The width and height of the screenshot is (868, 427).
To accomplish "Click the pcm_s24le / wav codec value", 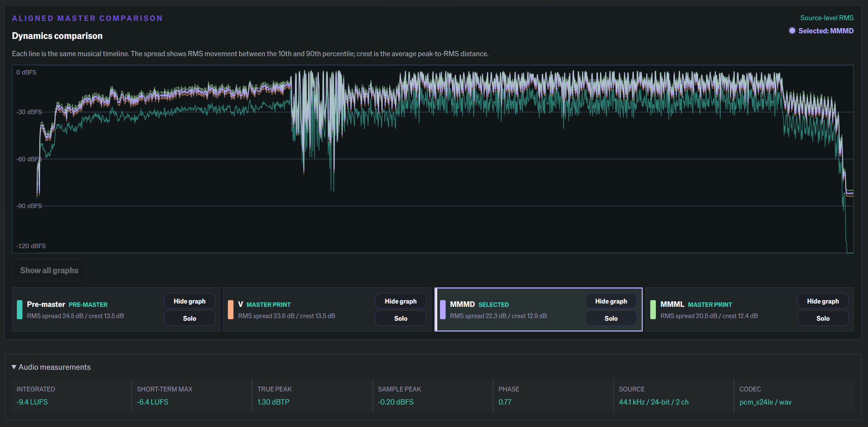I will tap(765, 402).
